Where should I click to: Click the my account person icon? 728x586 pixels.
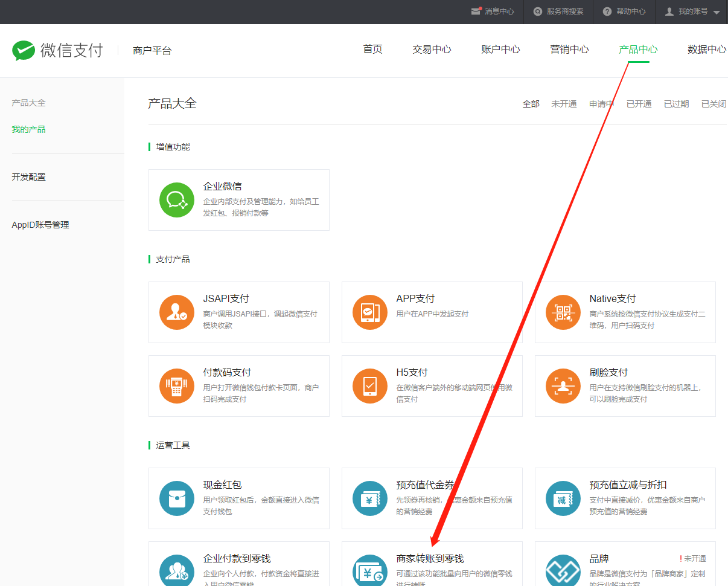(x=669, y=11)
